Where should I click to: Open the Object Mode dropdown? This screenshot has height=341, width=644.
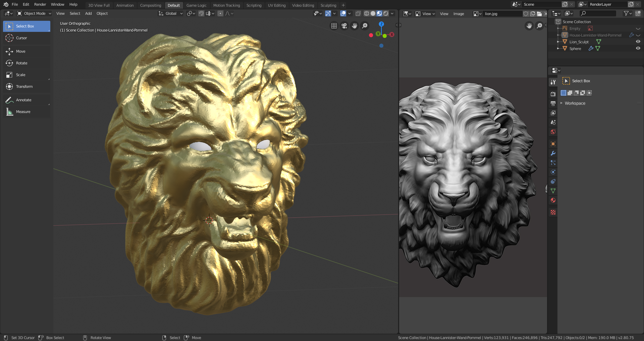[34, 13]
